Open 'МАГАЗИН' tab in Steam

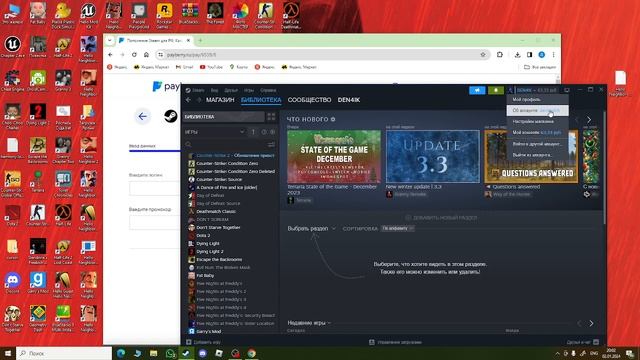[x=220, y=100]
